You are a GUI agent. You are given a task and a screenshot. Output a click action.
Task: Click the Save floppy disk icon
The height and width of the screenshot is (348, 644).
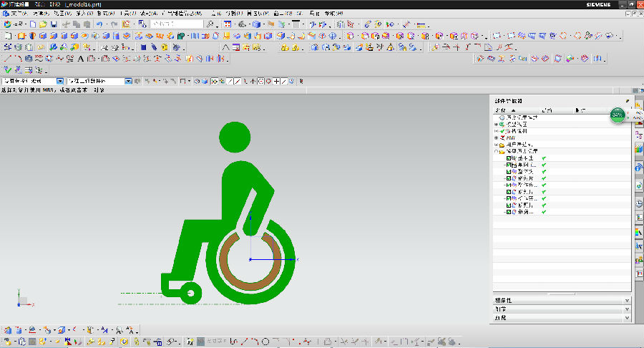pyautogui.click(x=53, y=24)
